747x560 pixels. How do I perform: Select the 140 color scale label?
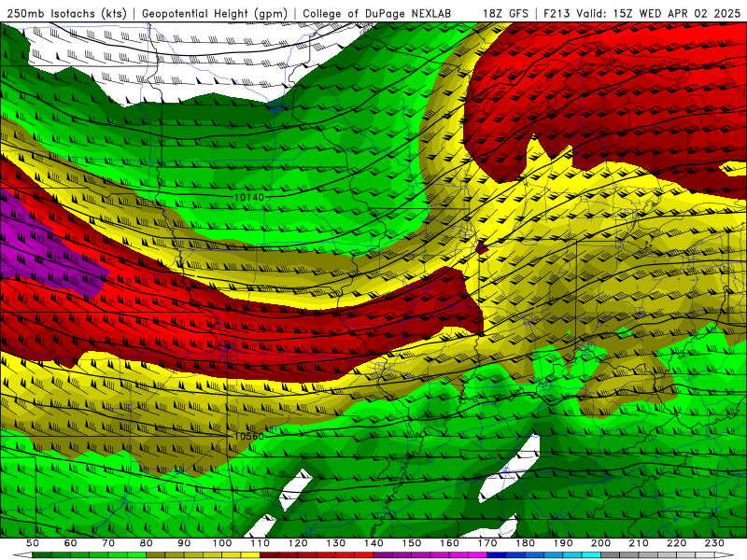point(373,543)
